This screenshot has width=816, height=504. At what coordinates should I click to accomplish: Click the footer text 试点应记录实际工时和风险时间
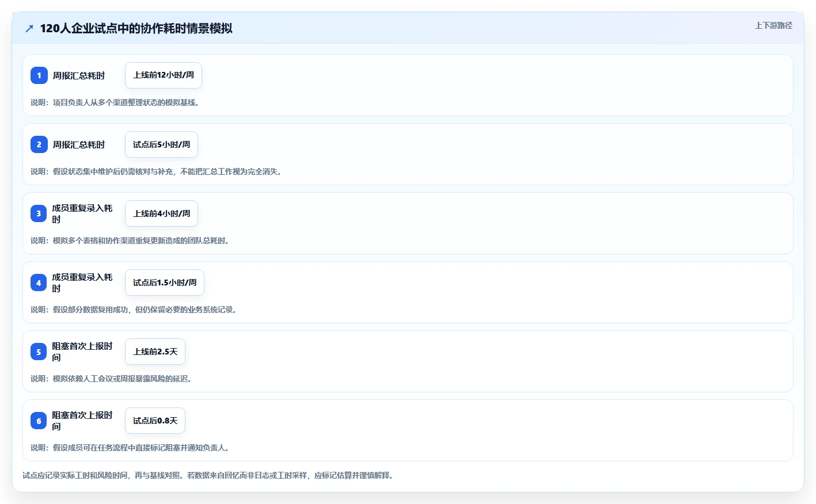point(208,475)
